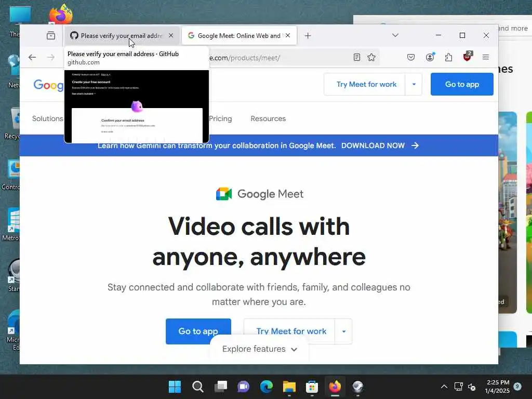
Task: Click the browser forward arrow
Action: point(50,57)
